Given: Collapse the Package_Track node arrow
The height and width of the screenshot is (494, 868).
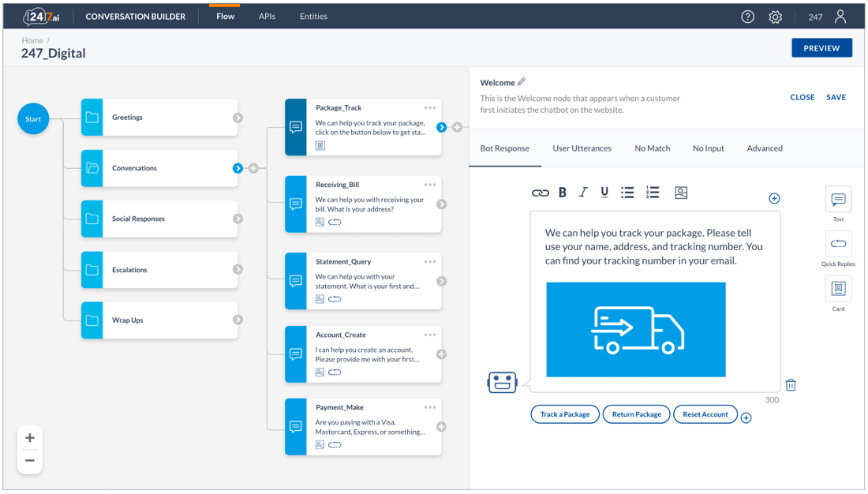Looking at the screenshot, I should click(x=441, y=127).
